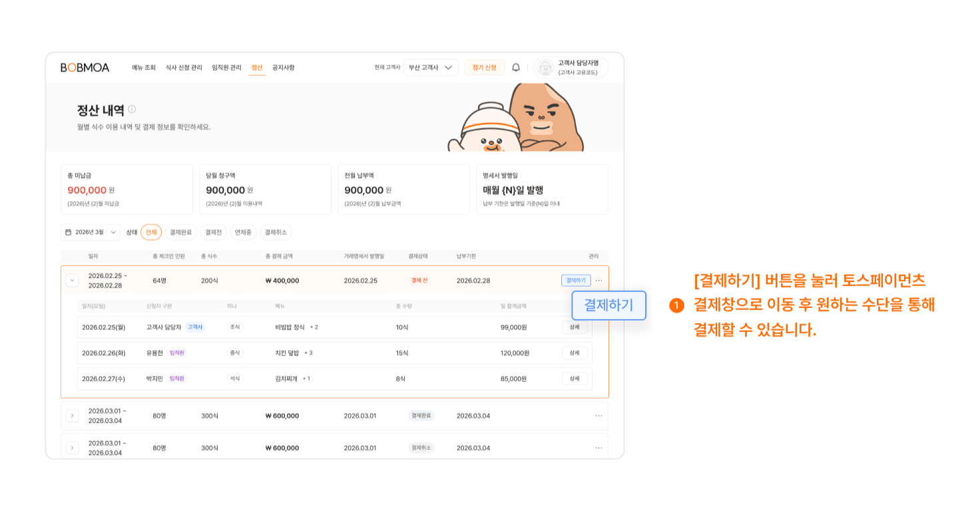The height and width of the screenshot is (511, 980).
Task: Choose the 결제취소 filter chip
Action: [276, 232]
